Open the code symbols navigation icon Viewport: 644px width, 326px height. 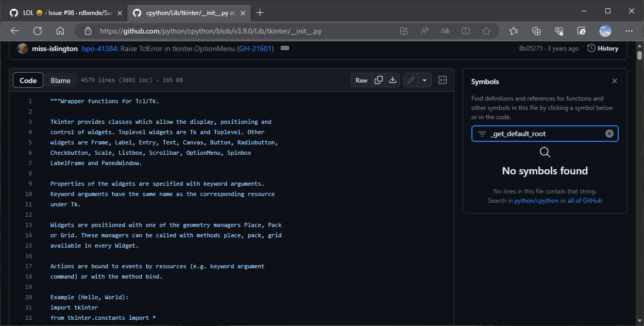442,80
